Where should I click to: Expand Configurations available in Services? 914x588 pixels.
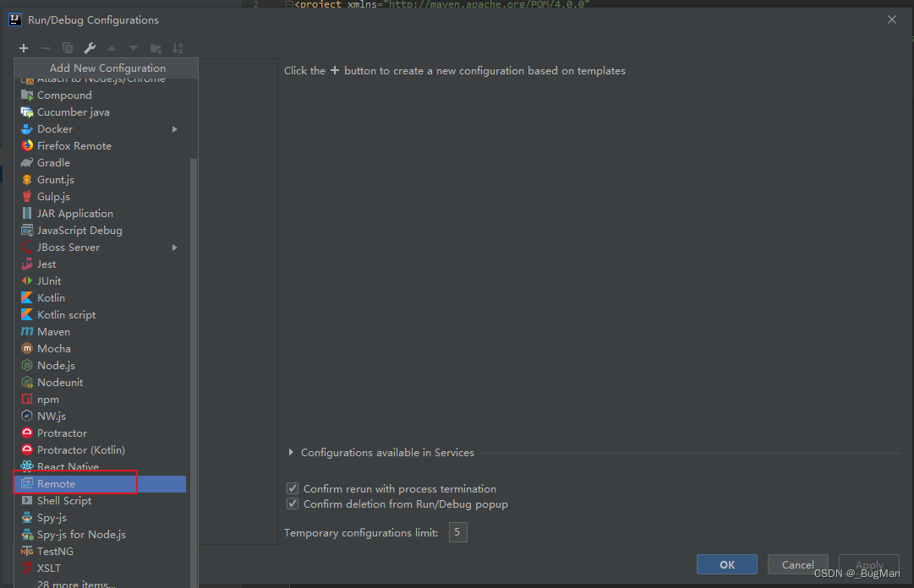pos(291,452)
